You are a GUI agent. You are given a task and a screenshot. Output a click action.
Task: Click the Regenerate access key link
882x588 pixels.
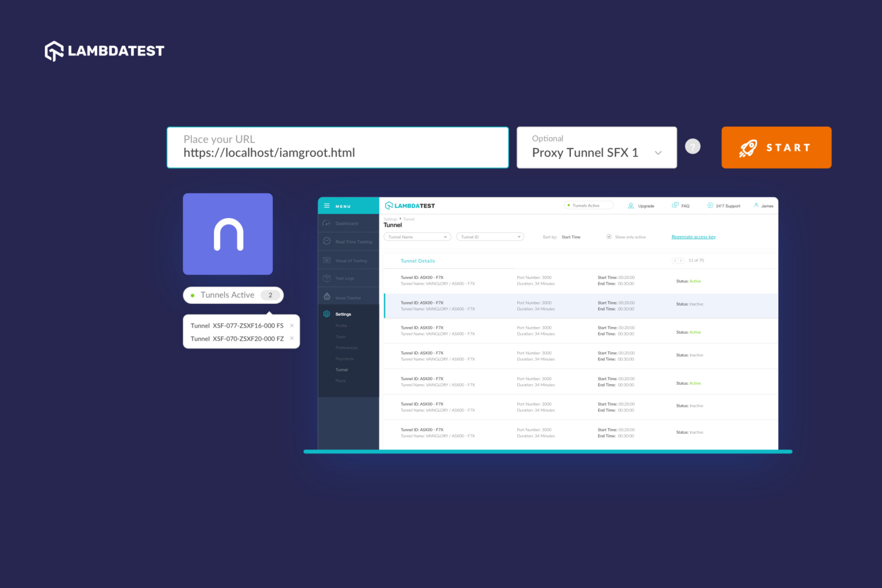tap(693, 237)
